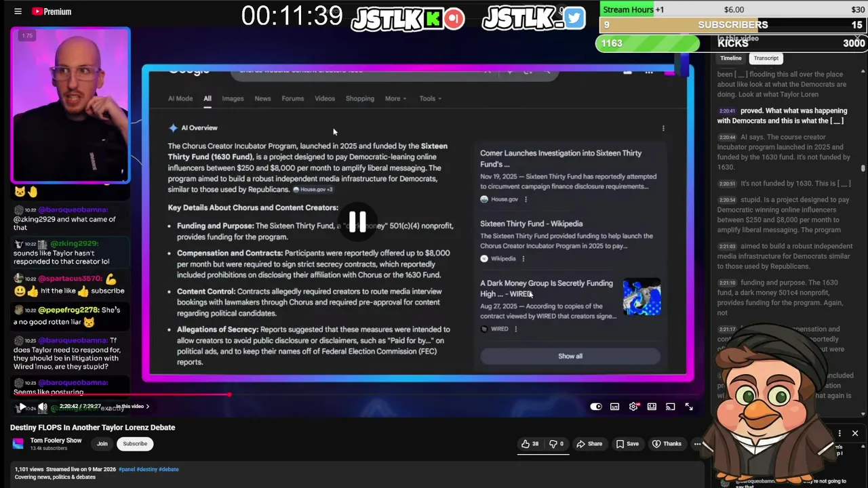The width and height of the screenshot is (868, 488).
Task: Jump to transcript timestamp 2:20:51
Action: click(x=727, y=184)
